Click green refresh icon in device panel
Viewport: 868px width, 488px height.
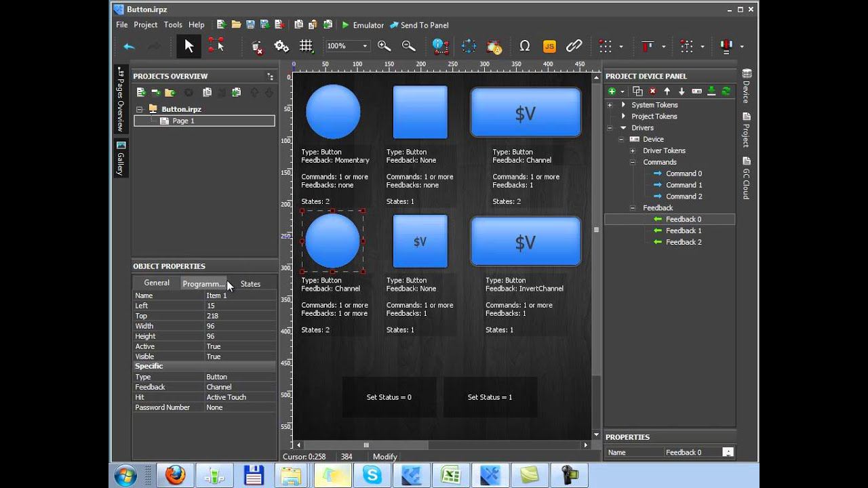726,91
